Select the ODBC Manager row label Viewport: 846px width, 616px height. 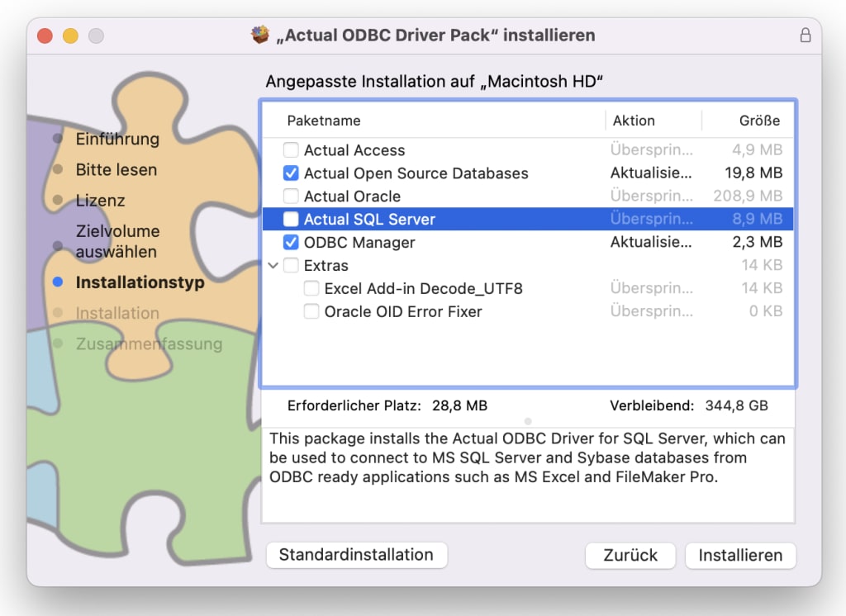tap(359, 243)
